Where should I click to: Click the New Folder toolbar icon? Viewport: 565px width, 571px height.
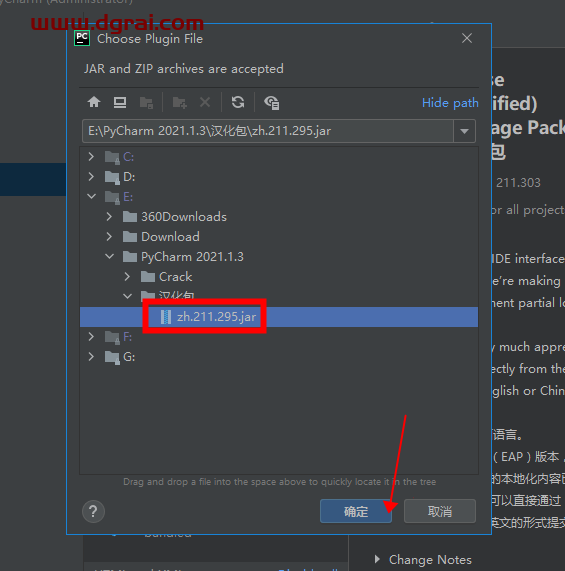[x=179, y=103]
